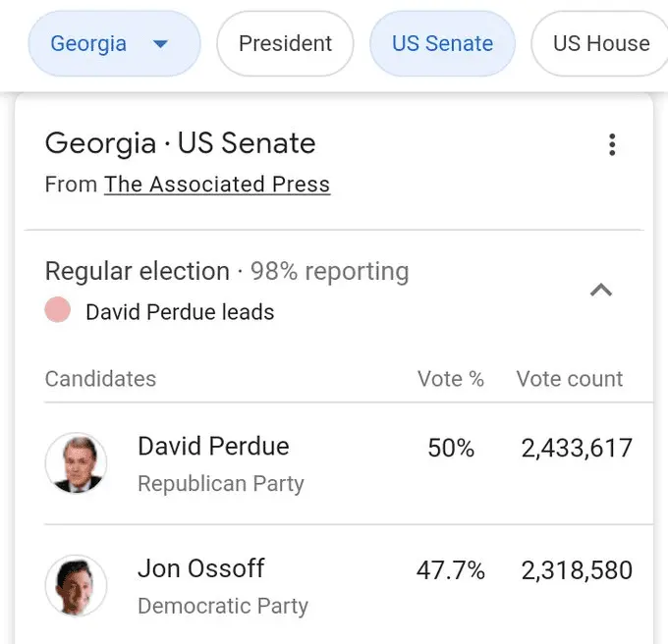Click the pink Republican lead indicator dot
This screenshot has height=644, width=668.
58,311
